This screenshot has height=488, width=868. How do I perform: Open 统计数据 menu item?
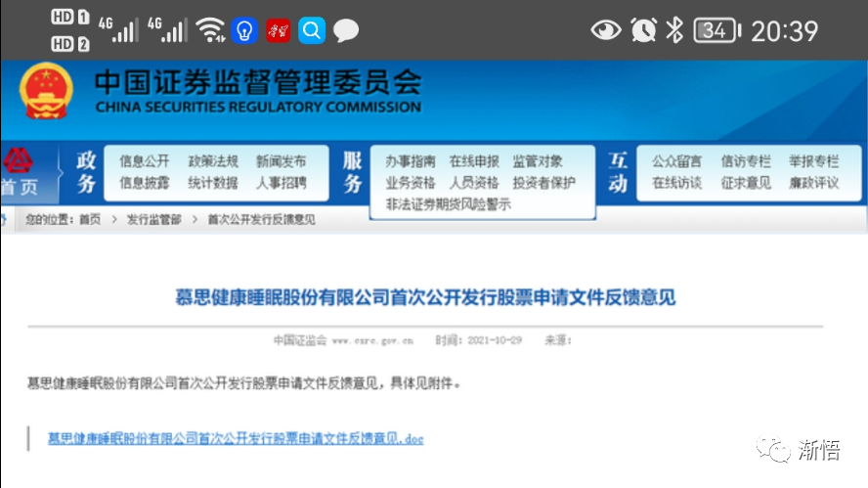213,183
